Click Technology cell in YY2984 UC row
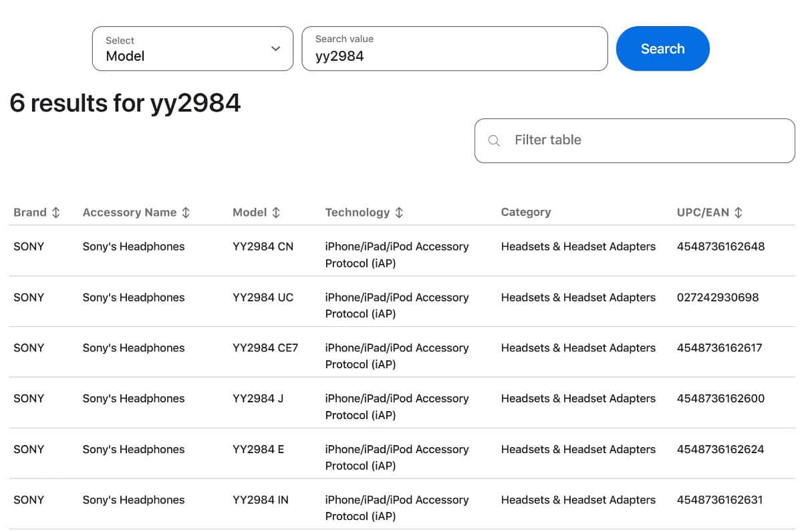The image size is (802, 532). 397,305
